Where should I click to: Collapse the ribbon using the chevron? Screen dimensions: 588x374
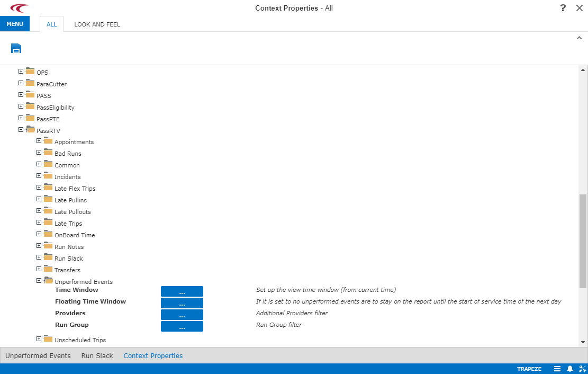pyautogui.click(x=579, y=38)
